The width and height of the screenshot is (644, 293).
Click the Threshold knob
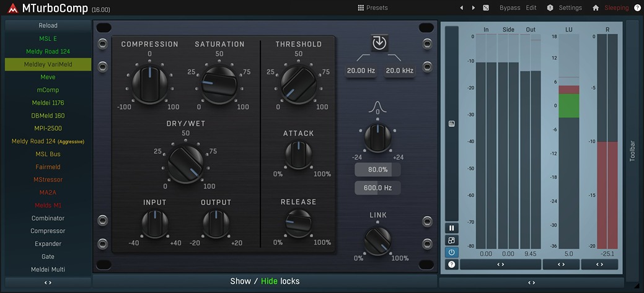coord(299,84)
